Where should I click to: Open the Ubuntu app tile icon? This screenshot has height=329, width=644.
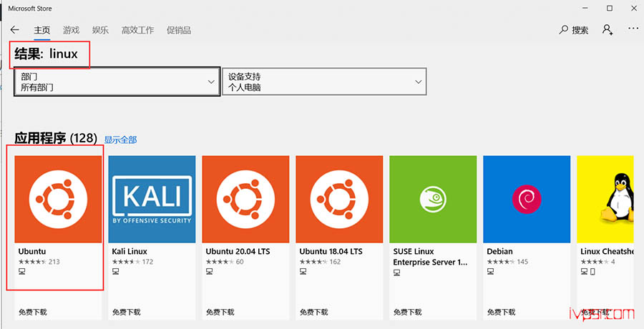(x=58, y=200)
